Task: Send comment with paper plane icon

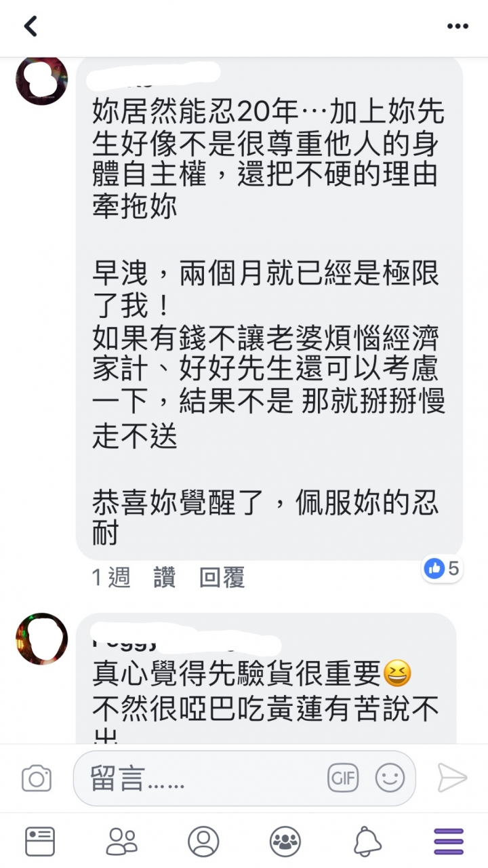Action: pos(452,778)
